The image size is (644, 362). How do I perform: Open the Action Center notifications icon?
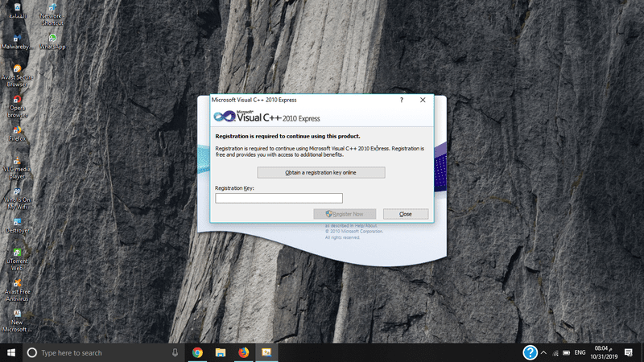coord(629,352)
